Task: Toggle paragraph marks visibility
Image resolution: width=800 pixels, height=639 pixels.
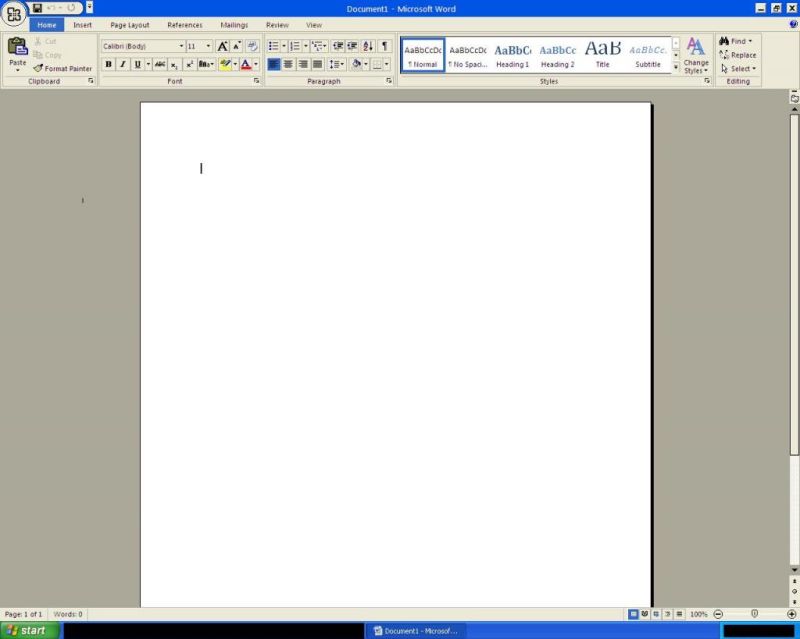Action: [x=385, y=44]
